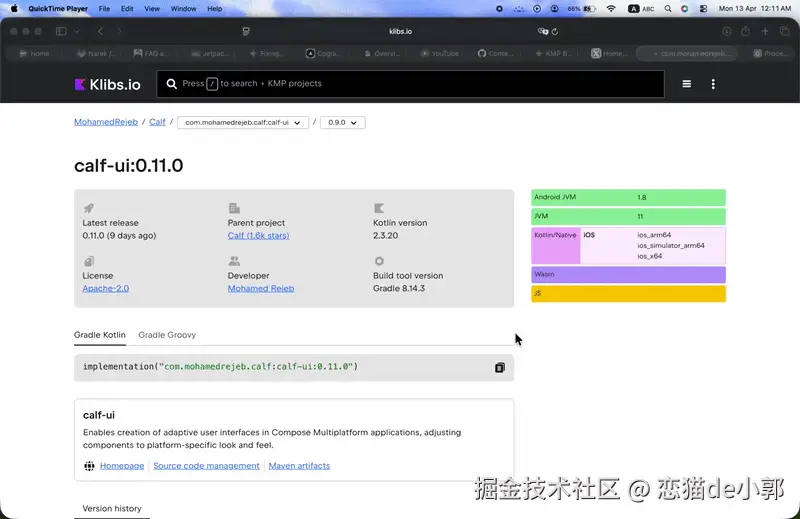
Task: Open the Apache-2.0 license link
Action: click(x=106, y=288)
